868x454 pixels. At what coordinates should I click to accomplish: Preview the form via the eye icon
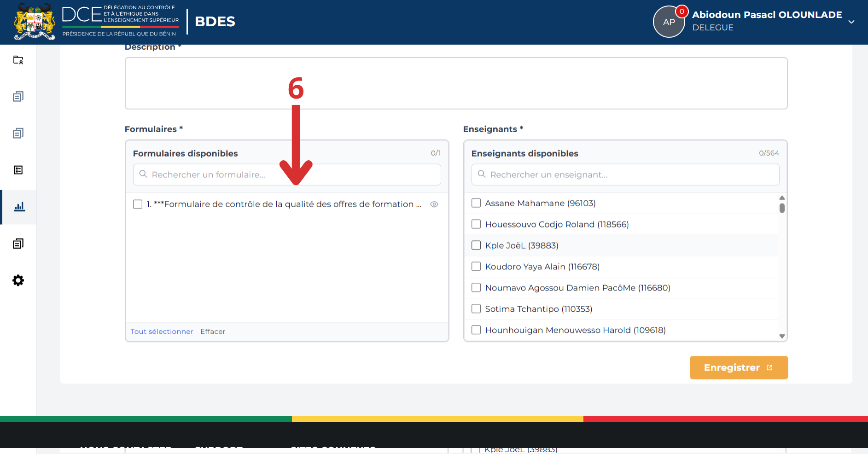pos(434,204)
